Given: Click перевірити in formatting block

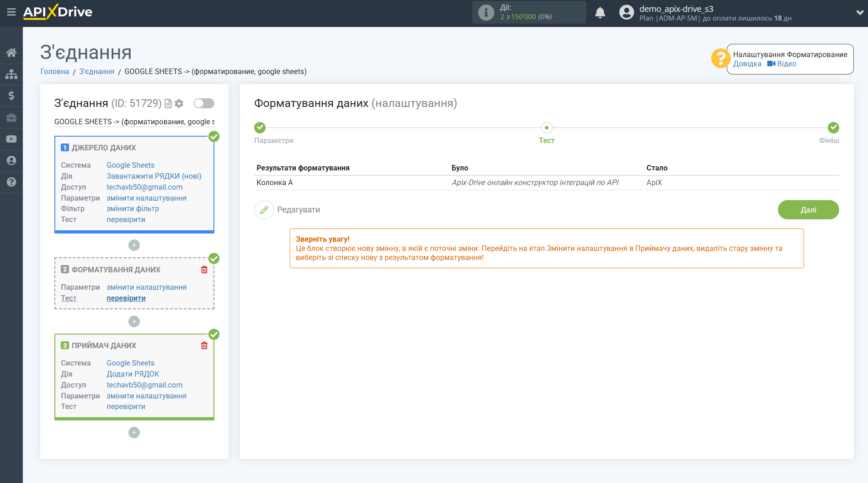Looking at the screenshot, I should [126, 298].
